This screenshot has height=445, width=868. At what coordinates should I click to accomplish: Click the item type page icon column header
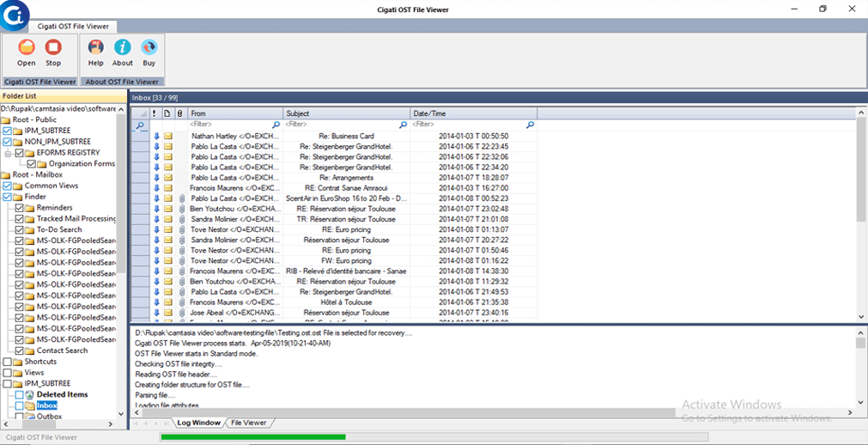point(167,113)
